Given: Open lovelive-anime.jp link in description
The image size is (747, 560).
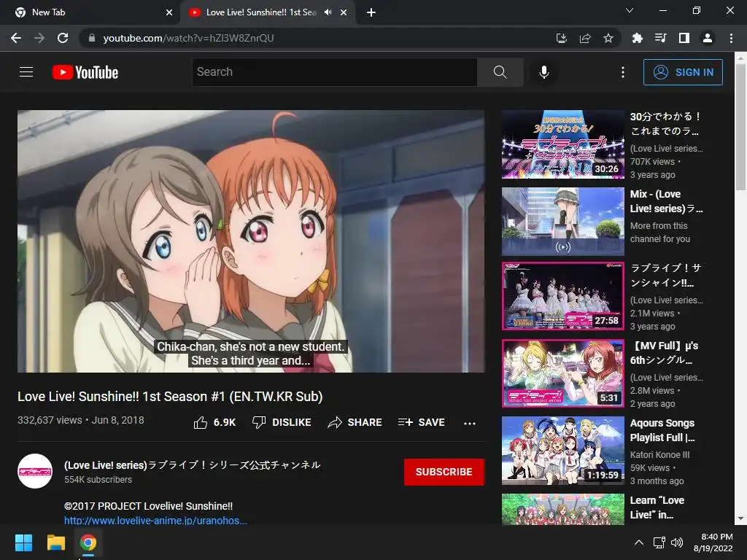Looking at the screenshot, I should (x=156, y=520).
